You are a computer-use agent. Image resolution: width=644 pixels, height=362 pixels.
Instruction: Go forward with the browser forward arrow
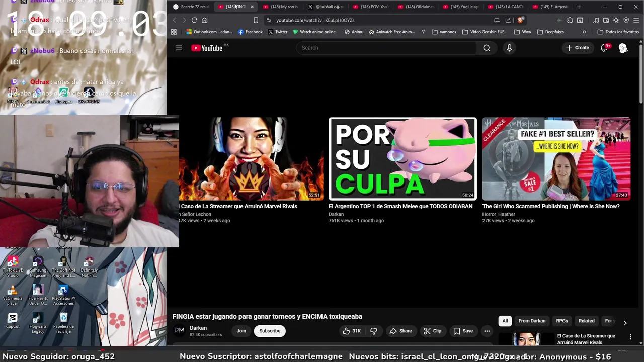coord(184,20)
